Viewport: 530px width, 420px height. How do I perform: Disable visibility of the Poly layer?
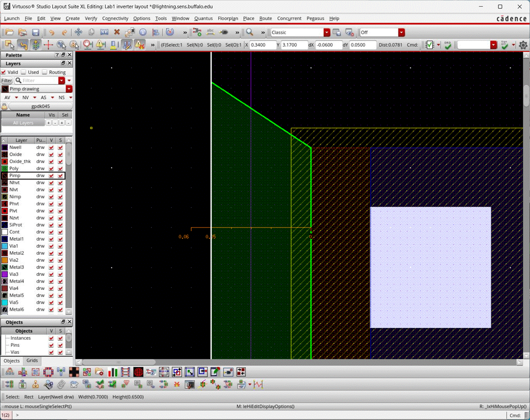point(52,168)
